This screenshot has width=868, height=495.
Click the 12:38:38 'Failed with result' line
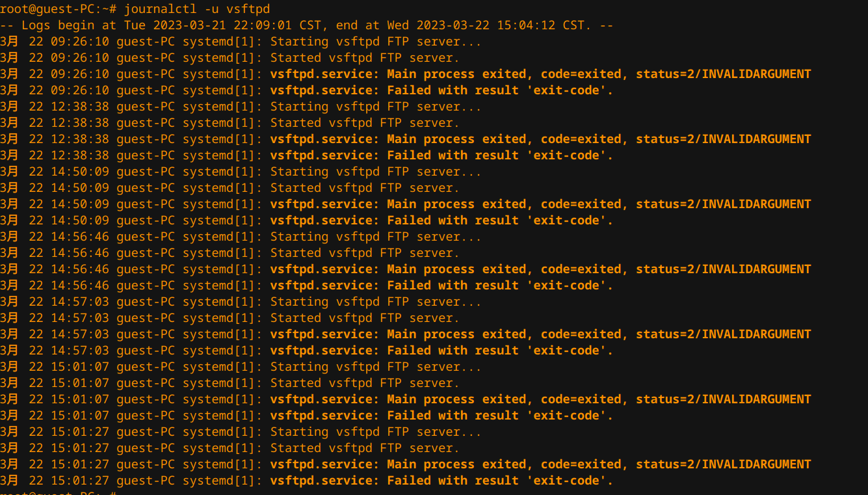tap(307, 155)
